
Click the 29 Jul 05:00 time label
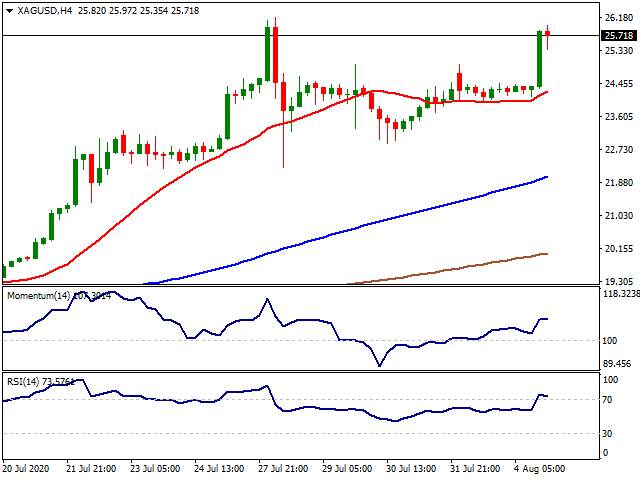point(347,469)
